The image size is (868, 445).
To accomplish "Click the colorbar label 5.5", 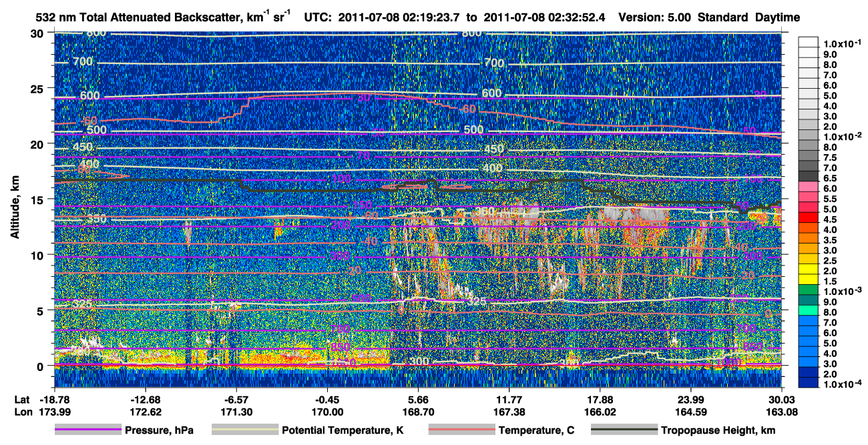I will 829,199.
